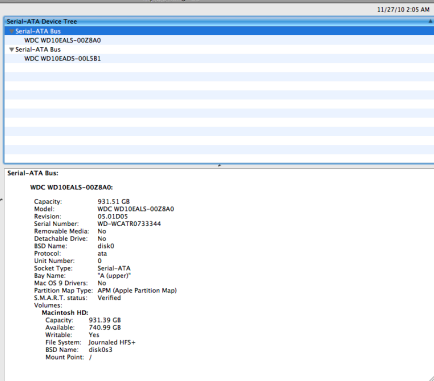Viewport: 434px width, 381px height.
Task: Select the second Serial-ATA Bus row
Action: tap(219, 50)
